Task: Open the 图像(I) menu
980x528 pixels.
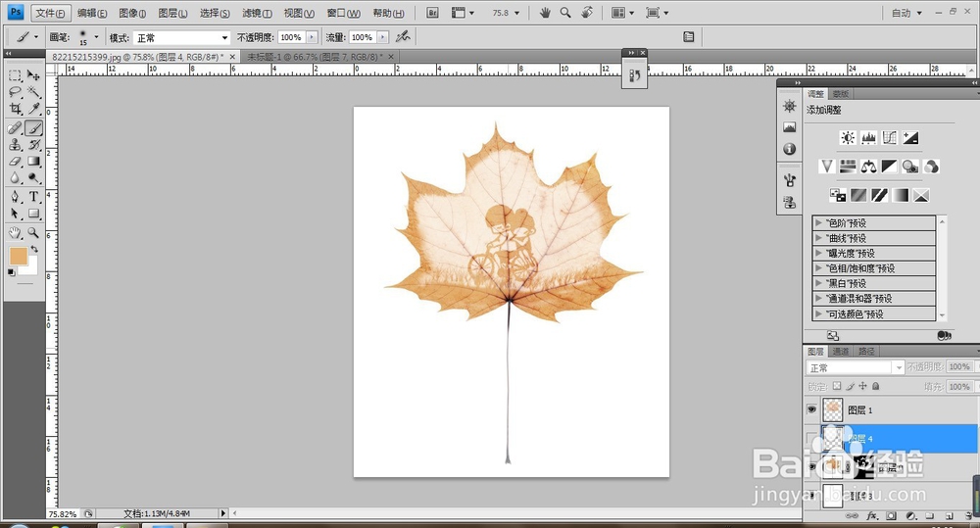Action: pyautogui.click(x=132, y=13)
